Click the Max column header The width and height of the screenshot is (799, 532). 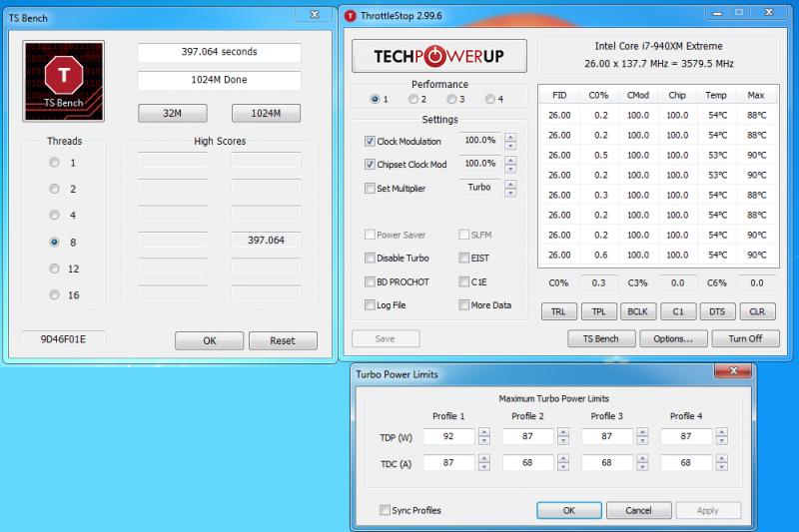(756, 95)
